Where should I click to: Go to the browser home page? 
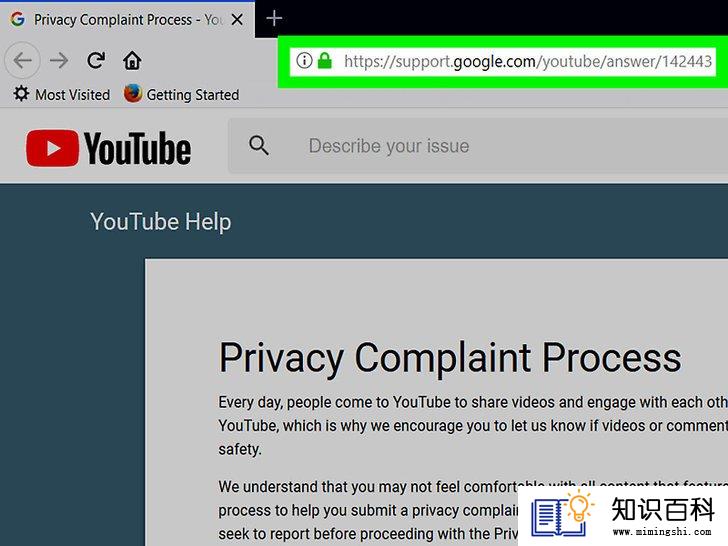tap(132, 60)
